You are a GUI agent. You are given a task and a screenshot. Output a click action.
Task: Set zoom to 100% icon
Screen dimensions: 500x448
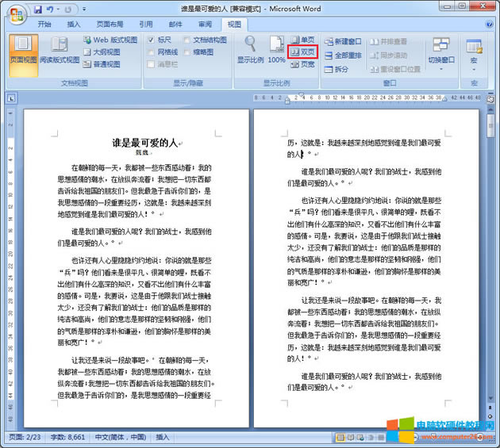tap(276, 48)
